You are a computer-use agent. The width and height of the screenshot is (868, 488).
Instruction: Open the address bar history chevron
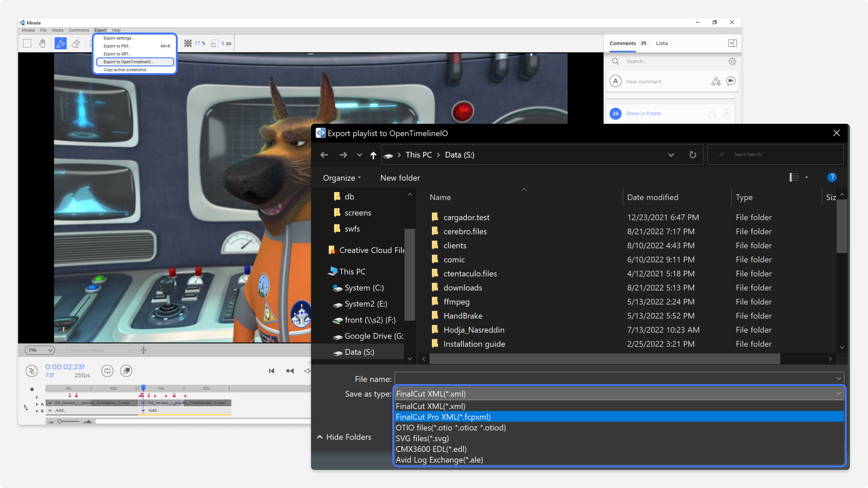pos(671,155)
